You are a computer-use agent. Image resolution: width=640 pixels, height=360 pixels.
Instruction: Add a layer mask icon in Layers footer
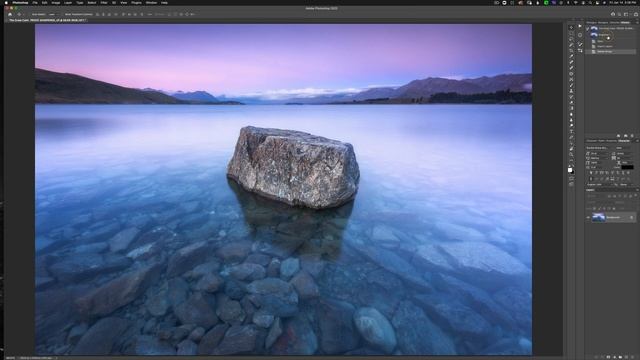click(608, 357)
